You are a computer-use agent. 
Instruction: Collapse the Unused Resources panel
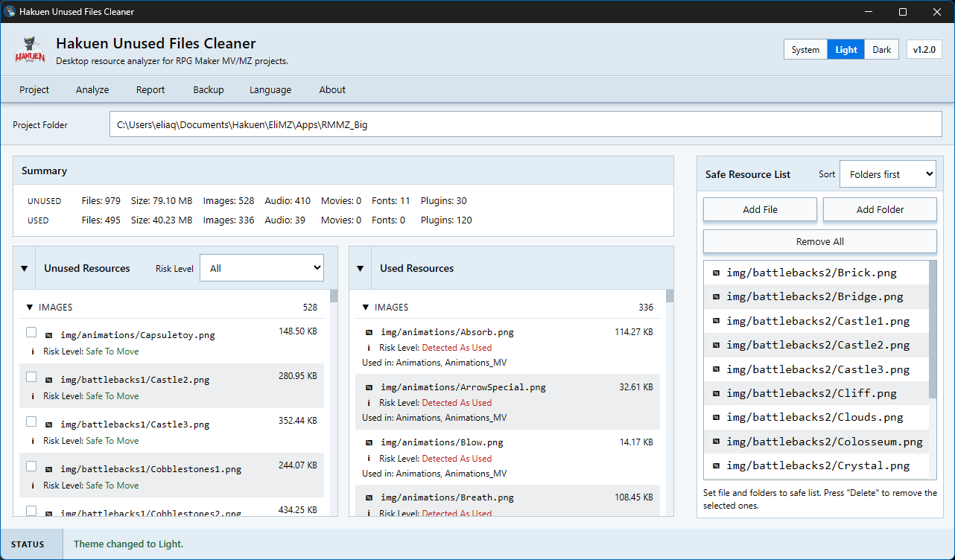pyautogui.click(x=24, y=268)
